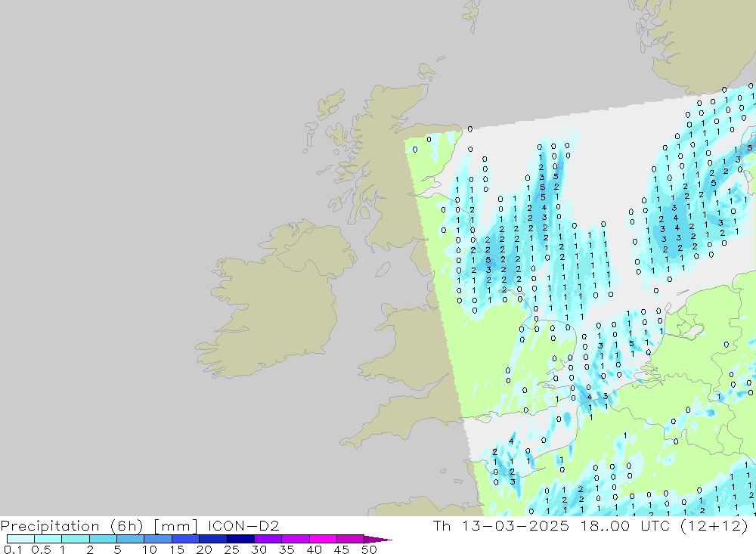Screen dimensions: 756x554
Task: Click the 'Precipitation' word in the map title
Action: [x=50, y=526]
